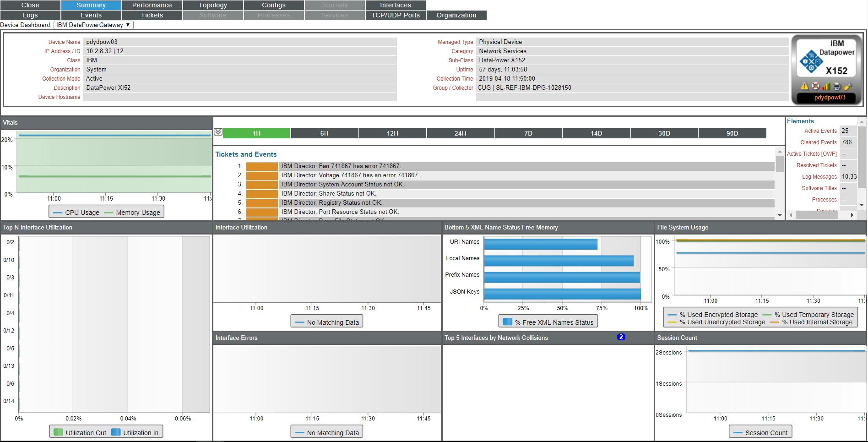Click Elements panel scroll-up arrow
Image resolution: width=868 pixels, height=442 pixels.
[862, 122]
